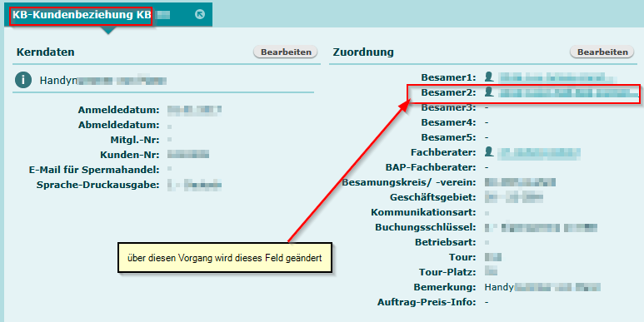Click the Geschäftsgebiet label
Screen dimensions: 644x322
433,198
